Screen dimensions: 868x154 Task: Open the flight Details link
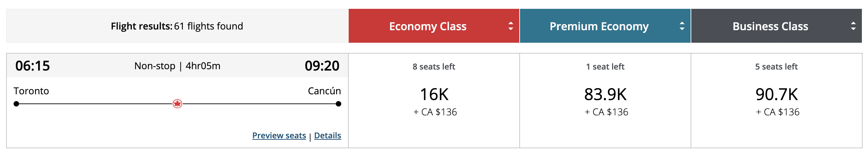click(327, 135)
